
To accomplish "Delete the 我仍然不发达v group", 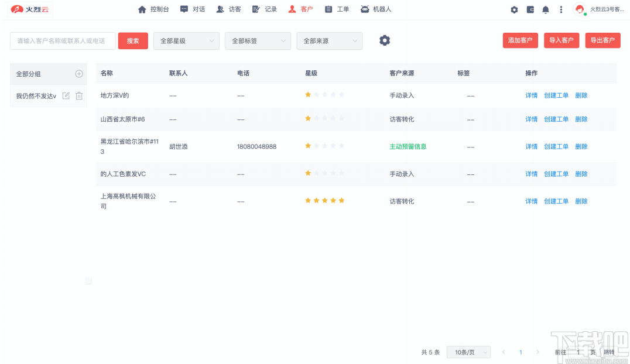I will [x=79, y=95].
